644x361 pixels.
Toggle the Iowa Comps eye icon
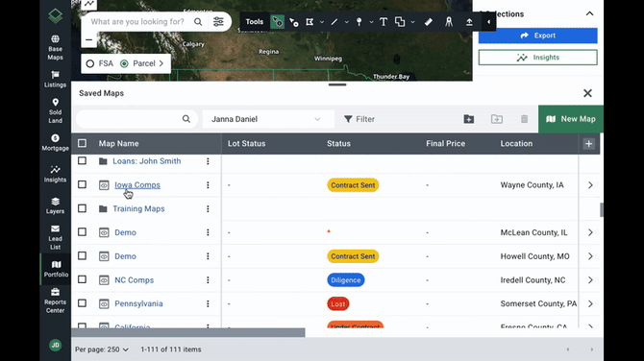pos(104,185)
